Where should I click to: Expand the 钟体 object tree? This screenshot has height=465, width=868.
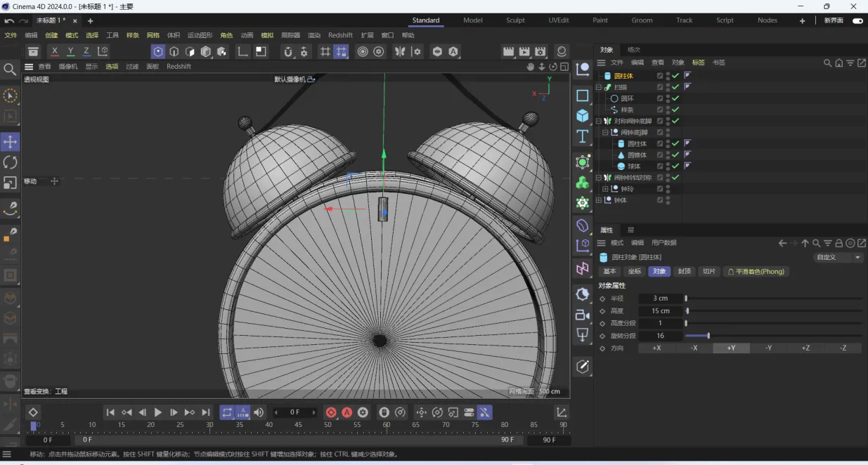click(599, 200)
